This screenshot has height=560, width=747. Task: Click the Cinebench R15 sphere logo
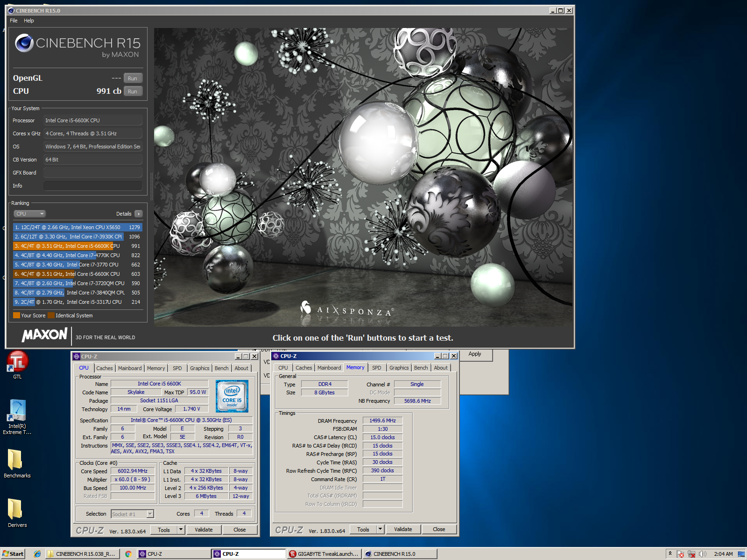(24, 43)
